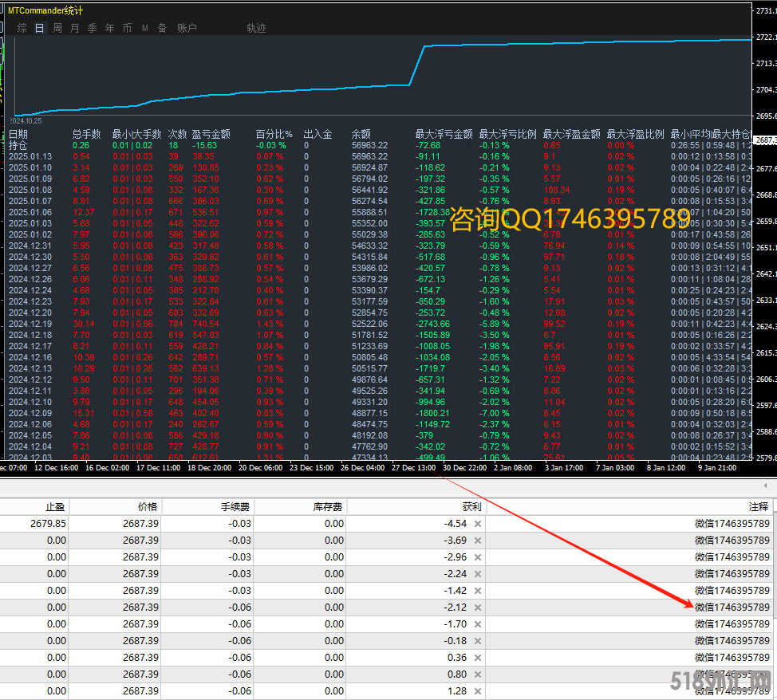Close the order with -0.18 profit

pyautogui.click(x=478, y=641)
